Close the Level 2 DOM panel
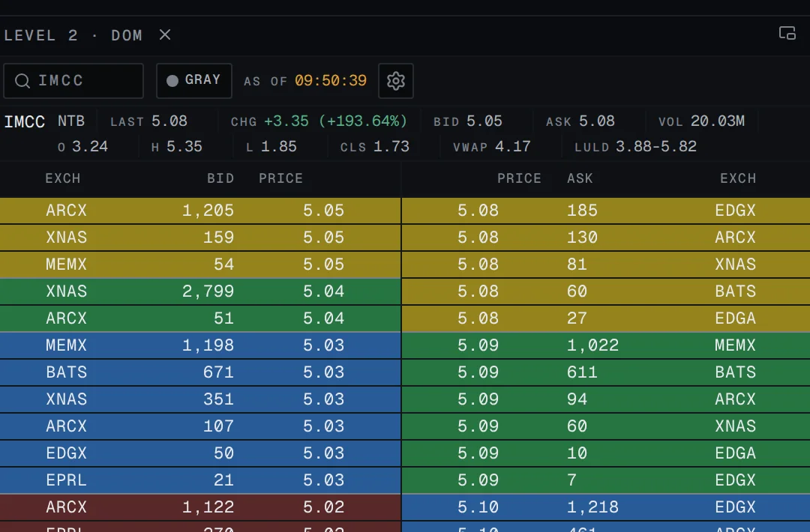The height and width of the screenshot is (532, 810). (165, 35)
